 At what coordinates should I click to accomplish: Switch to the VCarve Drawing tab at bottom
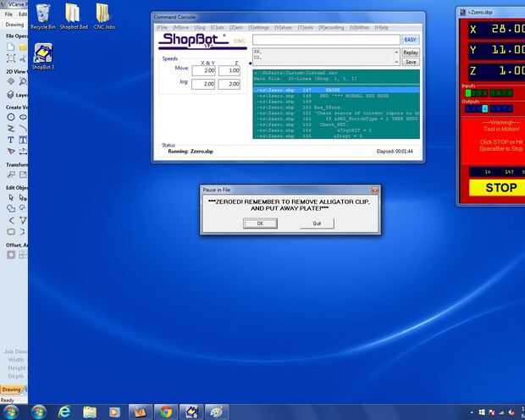11,390
